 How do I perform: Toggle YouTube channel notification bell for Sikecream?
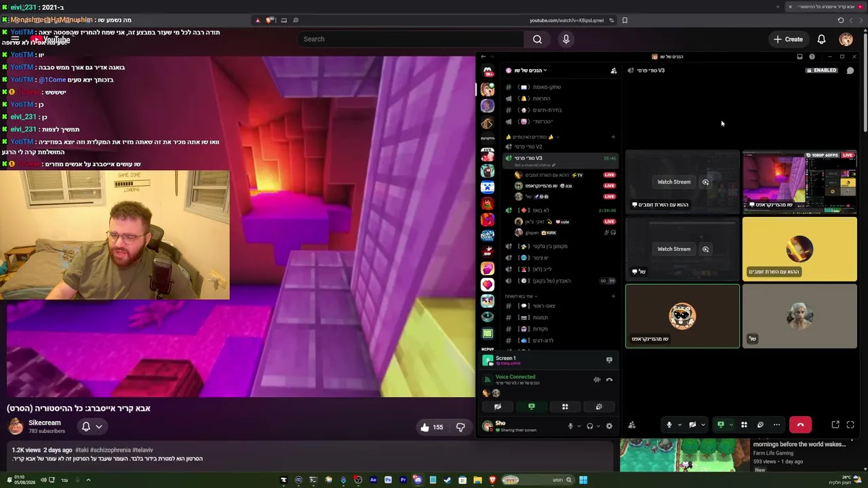(x=86, y=426)
